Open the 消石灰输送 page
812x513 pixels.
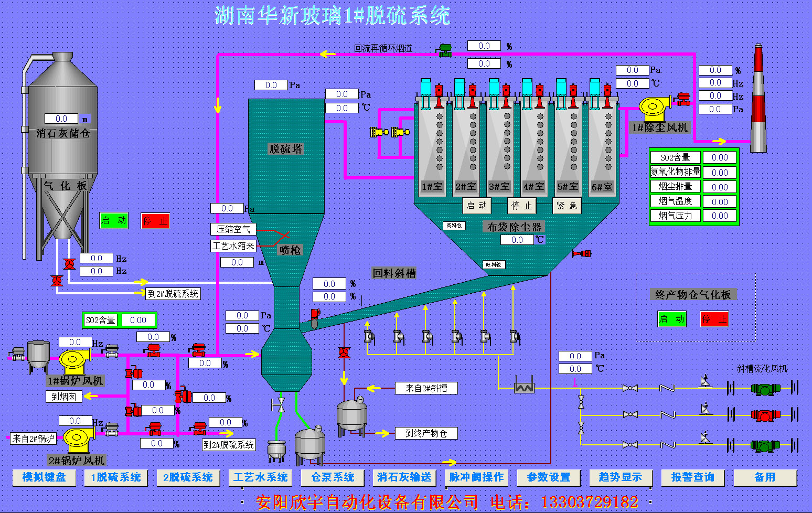click(404, 477)
